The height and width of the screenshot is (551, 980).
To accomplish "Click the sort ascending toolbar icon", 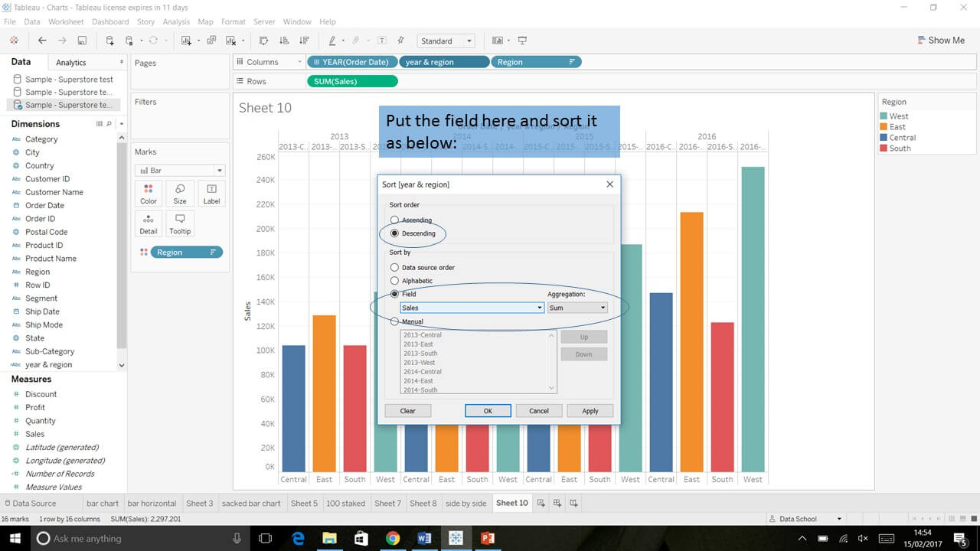I will tap(284, 41).
